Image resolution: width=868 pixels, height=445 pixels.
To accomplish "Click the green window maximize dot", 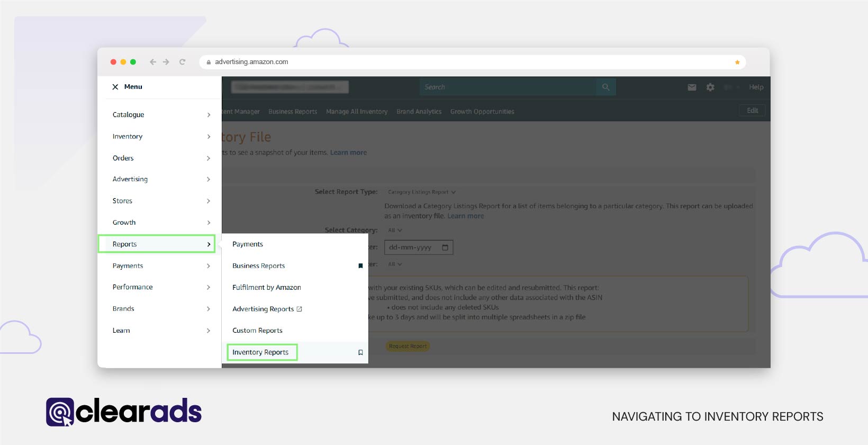I will point(133,62).
